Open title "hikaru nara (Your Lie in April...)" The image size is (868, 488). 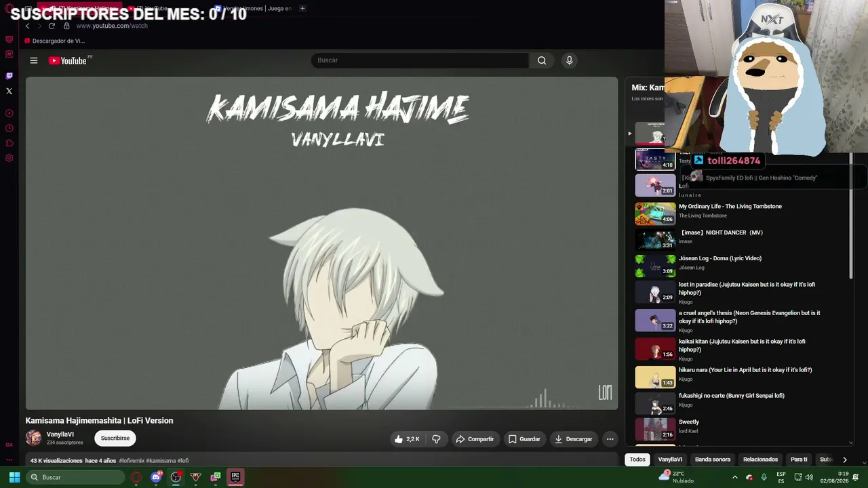(x=745, y=370)
